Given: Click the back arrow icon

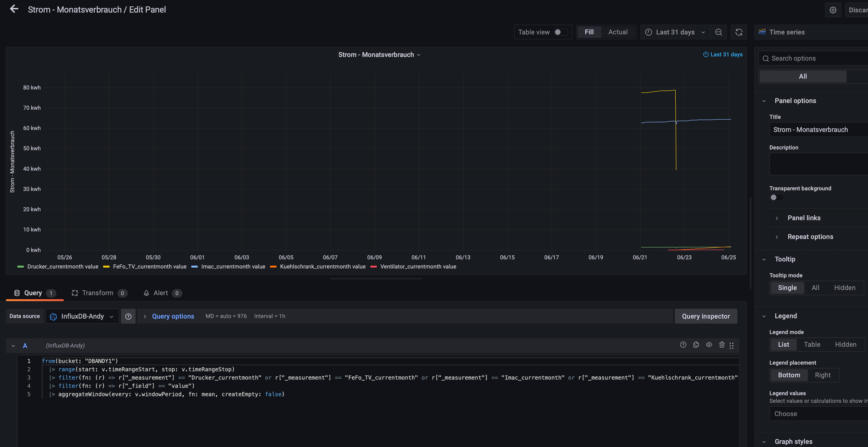Looking at the screenshot, I should (x=14, y=9).
